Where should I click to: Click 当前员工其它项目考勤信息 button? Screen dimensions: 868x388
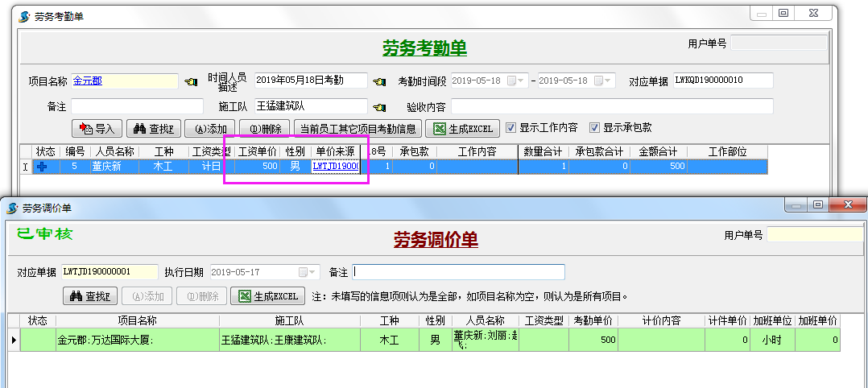358,128
